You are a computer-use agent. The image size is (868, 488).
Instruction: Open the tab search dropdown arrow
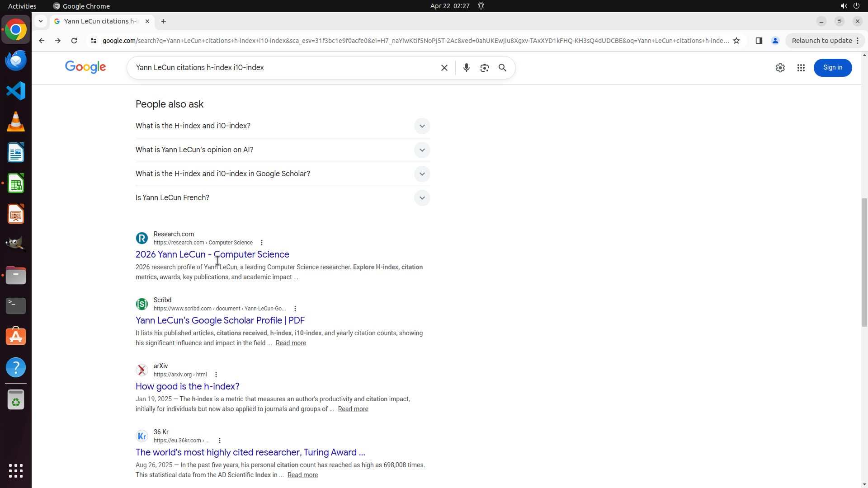coord(41,21)
